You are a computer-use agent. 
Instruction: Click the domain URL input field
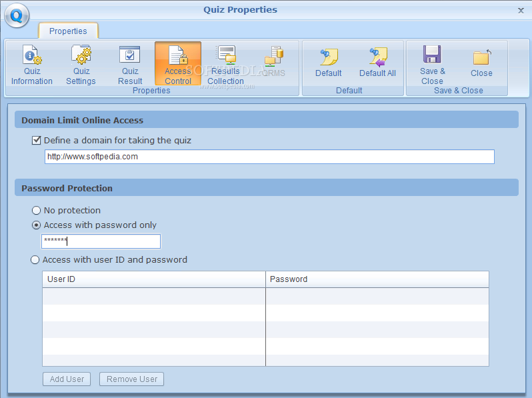tap(269, 157)
